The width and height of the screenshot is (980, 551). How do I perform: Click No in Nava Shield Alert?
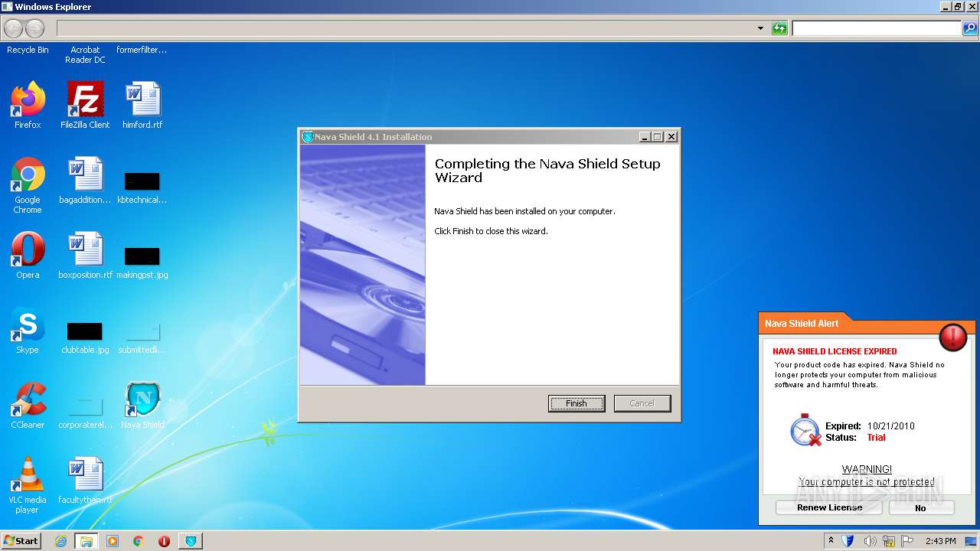921,507
